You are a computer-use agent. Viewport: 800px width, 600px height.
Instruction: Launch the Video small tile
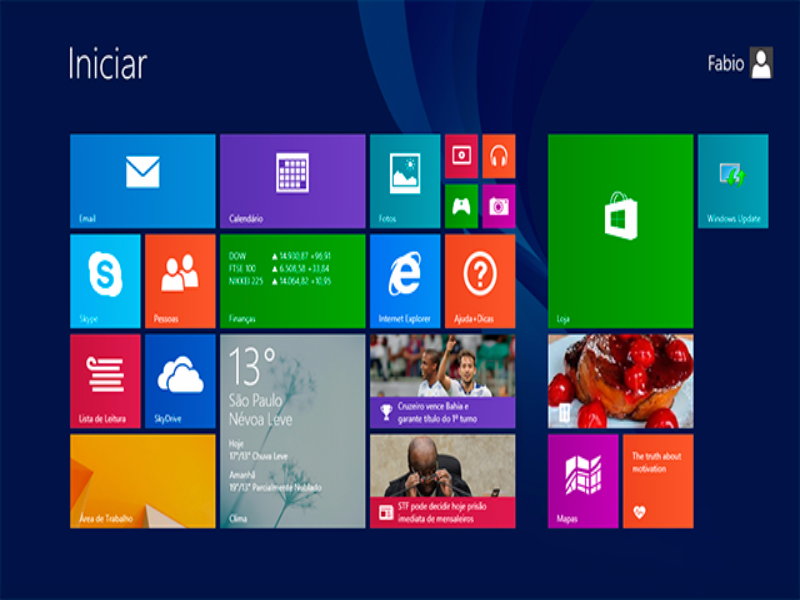(x=461, y=156)
